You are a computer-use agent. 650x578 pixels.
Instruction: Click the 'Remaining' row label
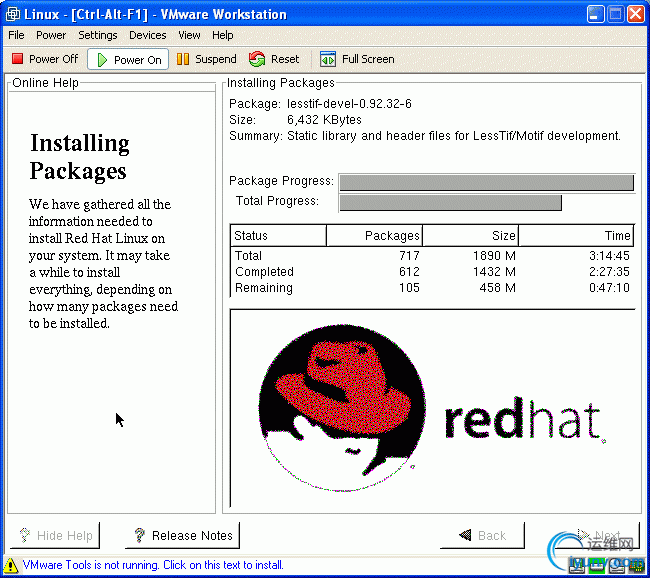tap(264, 288)
